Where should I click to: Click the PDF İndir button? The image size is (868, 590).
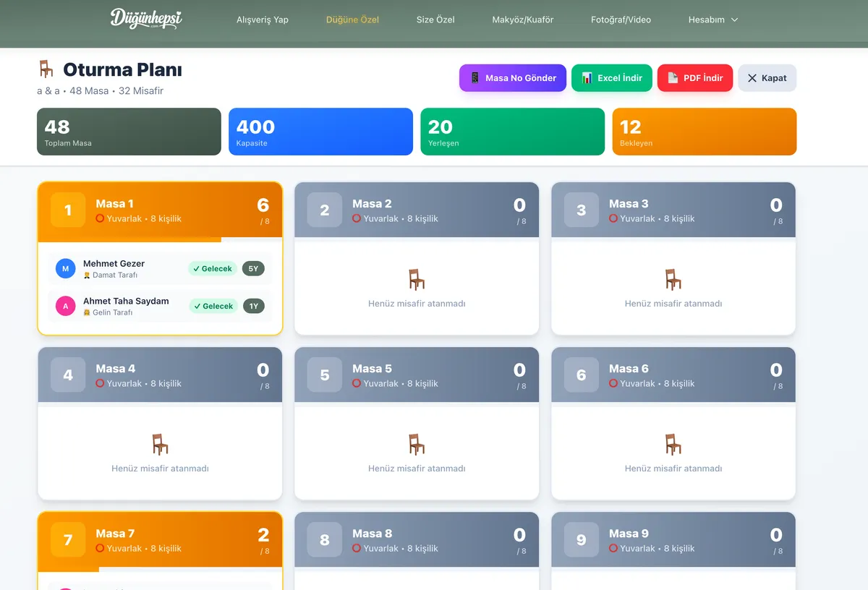tap(695, 78)
